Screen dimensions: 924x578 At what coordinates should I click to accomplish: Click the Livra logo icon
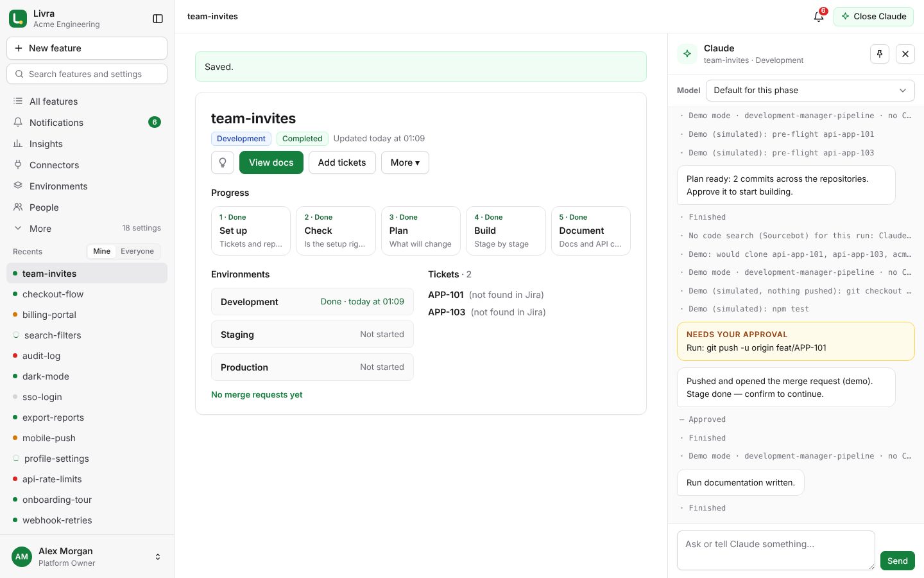(18, 19)
